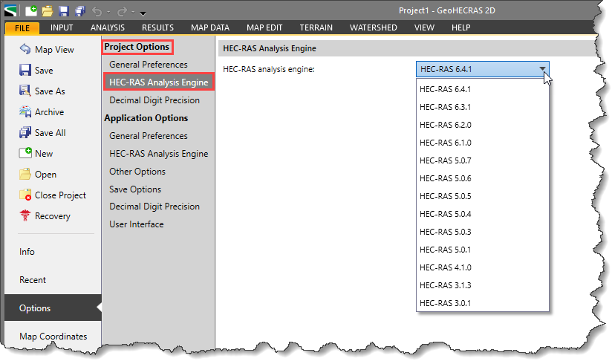The image size is (612, 364).
Task: Choose HEC-RAS 3.1.3 from the list
Action: click(483, 285)
